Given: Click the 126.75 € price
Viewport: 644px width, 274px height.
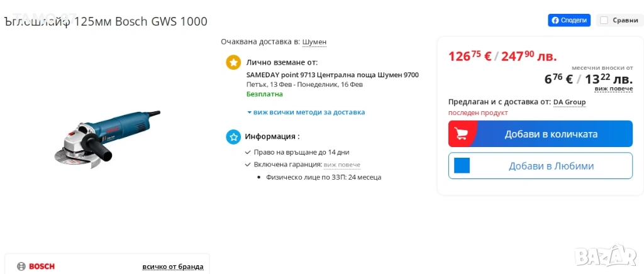Looking at the screenshot, I should point(470,56).
